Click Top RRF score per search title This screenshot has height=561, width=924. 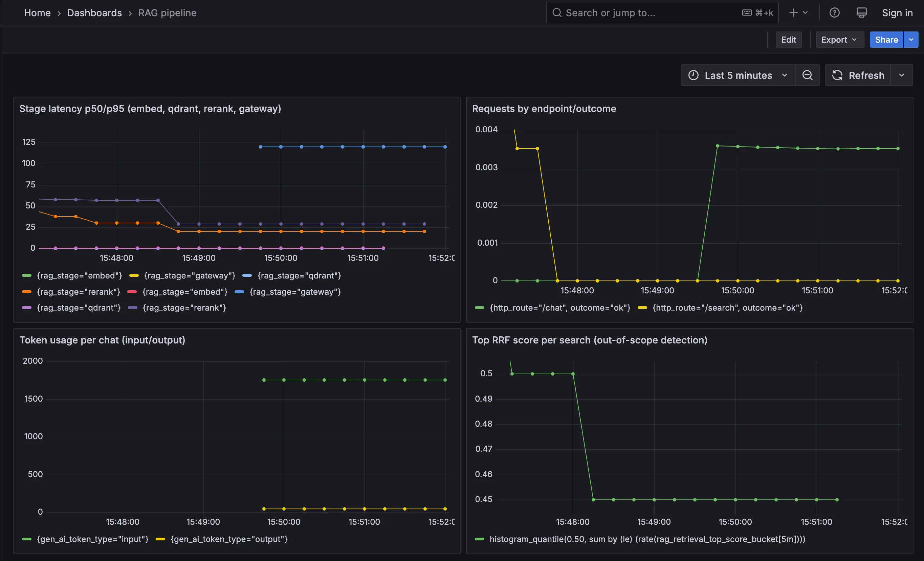point(590,340)
